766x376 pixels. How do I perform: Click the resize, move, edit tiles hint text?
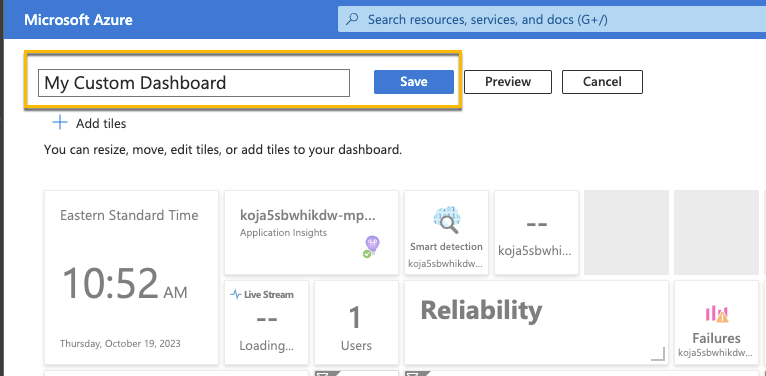point(223,150)
